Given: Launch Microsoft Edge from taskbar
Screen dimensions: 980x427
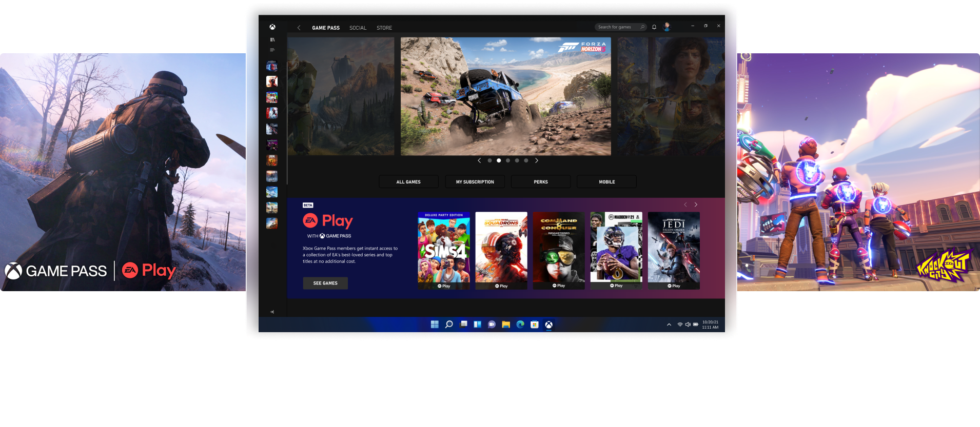Looking at the screenshot, I should [x=520, y=324].
